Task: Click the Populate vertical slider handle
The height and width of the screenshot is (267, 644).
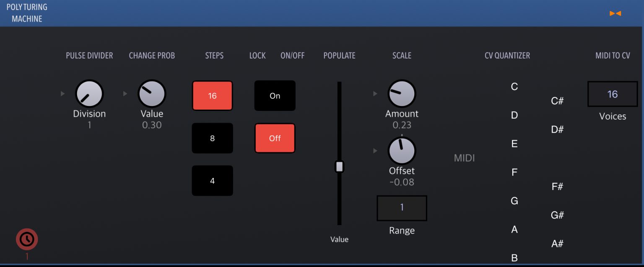Action: tap(339, 167)
